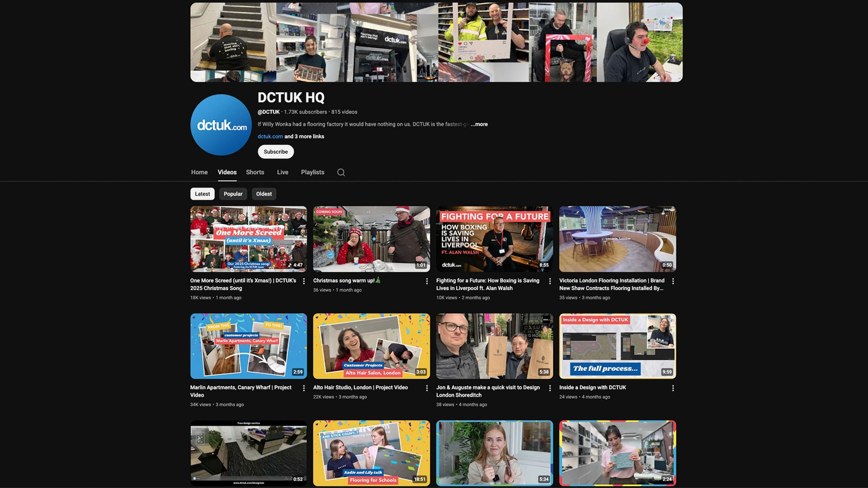Open three-dot menu for Alto Hair Studio video
Image resolution: width=868 pixels, height=488 pixels.
pyautogui.click(x=427, y=388)
